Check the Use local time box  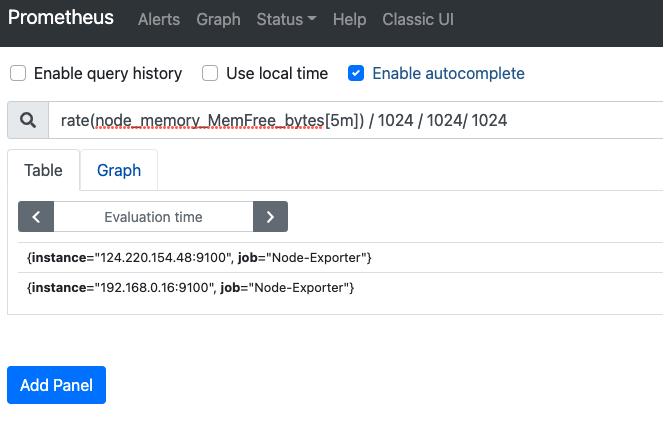[210, 73]
